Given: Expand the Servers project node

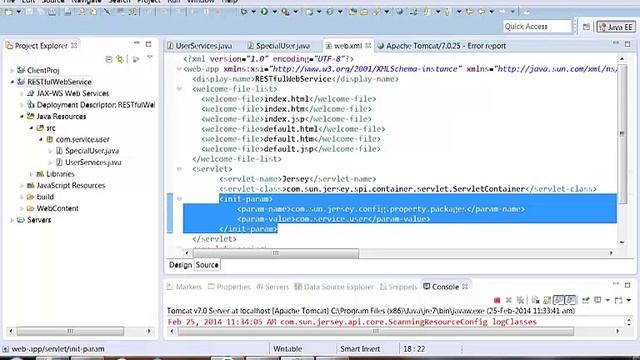Looking at the screenshot, I should pyautogui.click(x=12, y=220).
